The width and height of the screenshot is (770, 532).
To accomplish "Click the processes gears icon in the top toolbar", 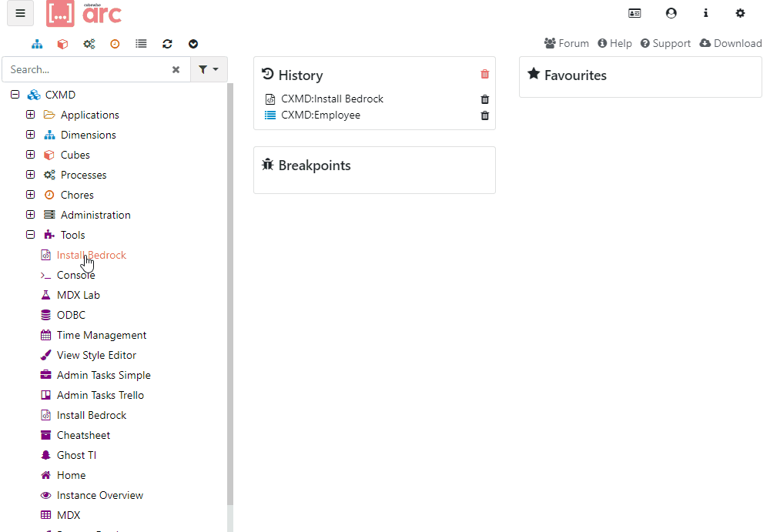I will point(89,44).
